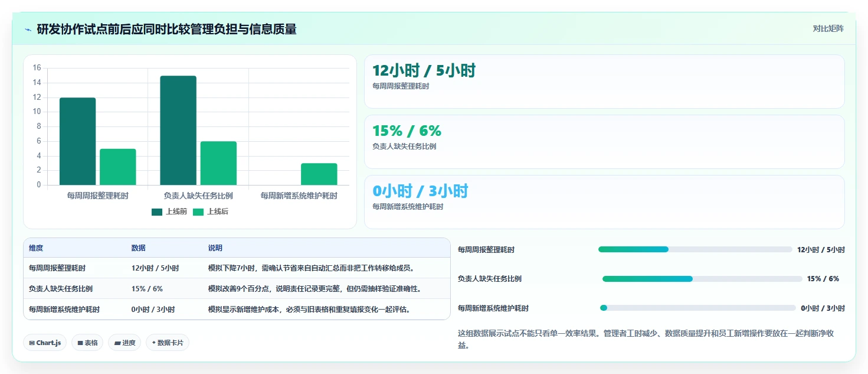Click the 12小时 / 5小时 table cell
Image resolution: width=868 pixels, height=374 pixels.
coord(155,268)
